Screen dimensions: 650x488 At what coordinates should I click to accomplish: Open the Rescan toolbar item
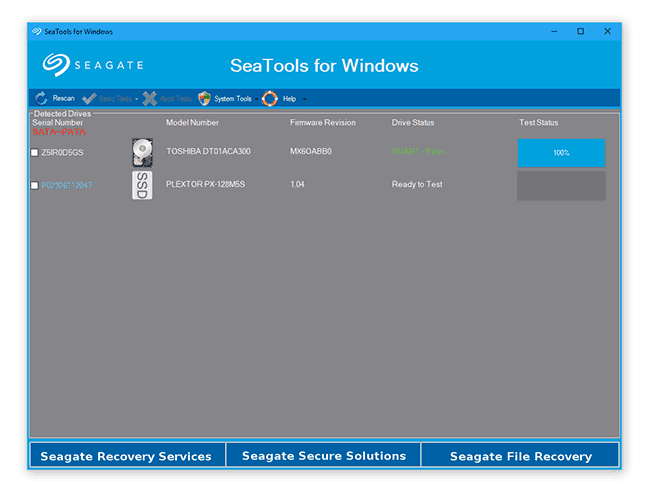pyautogui.click(x=63, y=98)
